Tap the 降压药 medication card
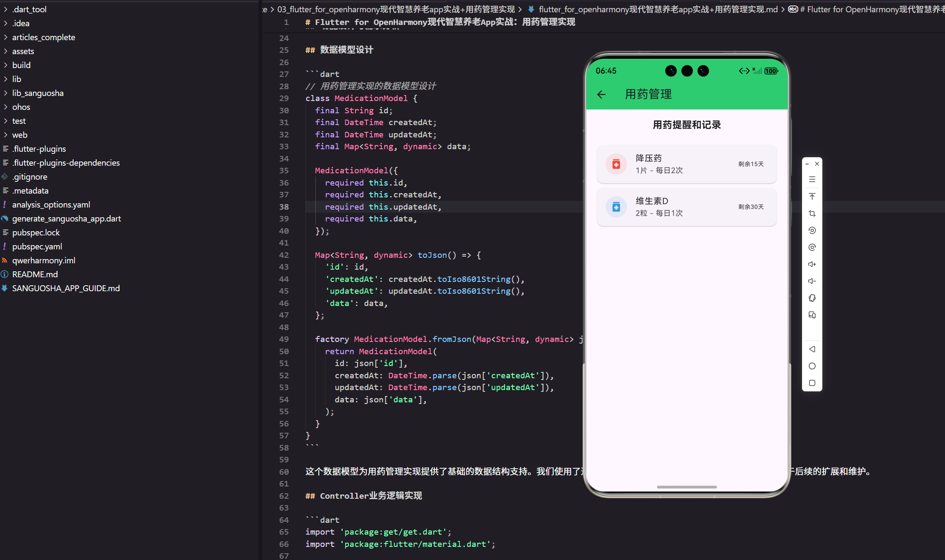The image size is (945, 560). [x=686, y=164]
